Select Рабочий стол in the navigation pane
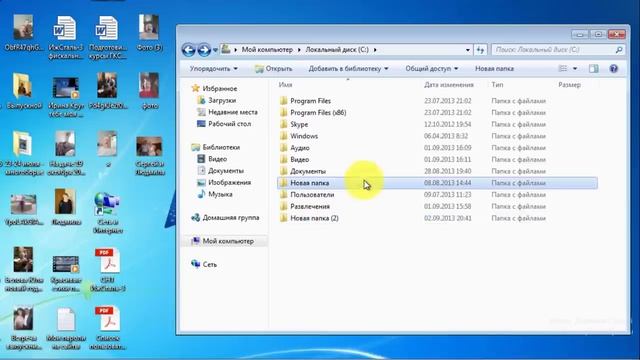The width and height of the screenshot is (640, 360). point(229,124)
